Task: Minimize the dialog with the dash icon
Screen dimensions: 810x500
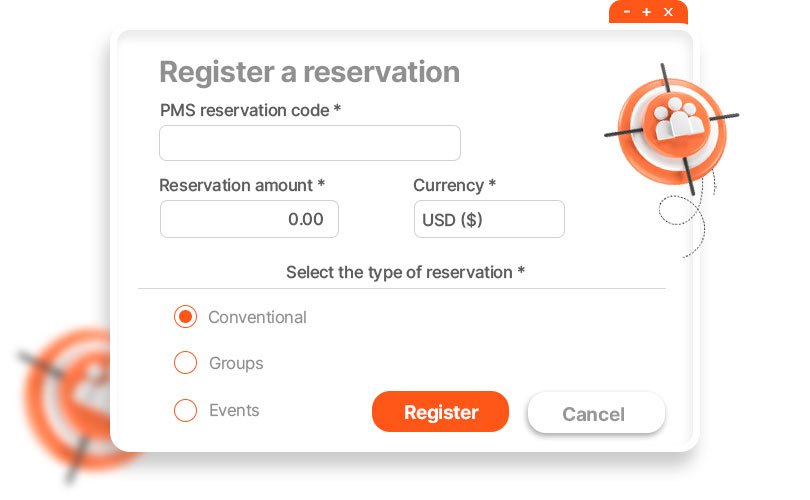Action: coord(626,12)
